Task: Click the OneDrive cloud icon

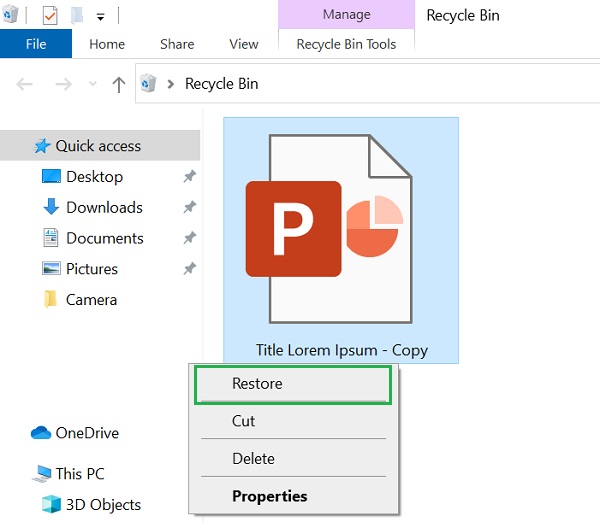Action: tap(41, 433)
